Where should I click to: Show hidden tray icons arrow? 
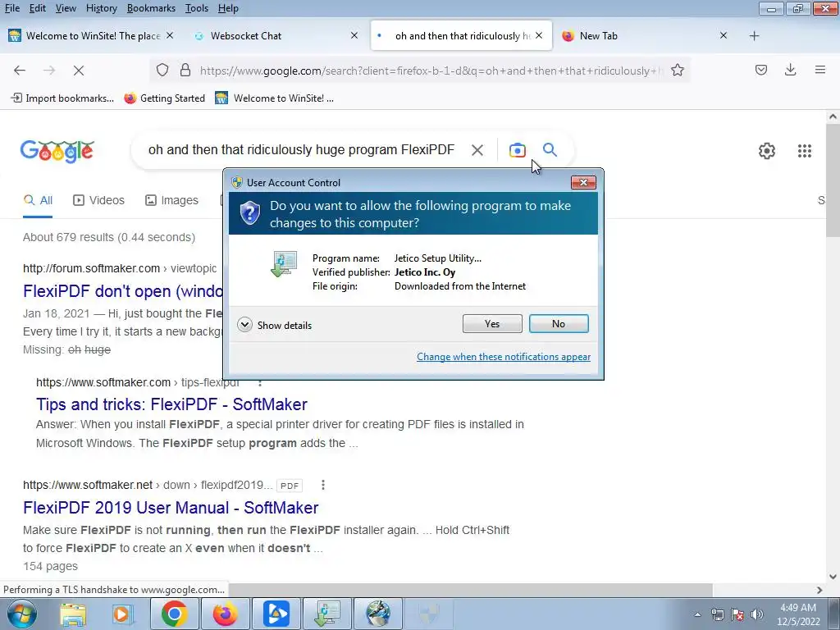coord(697,615)
